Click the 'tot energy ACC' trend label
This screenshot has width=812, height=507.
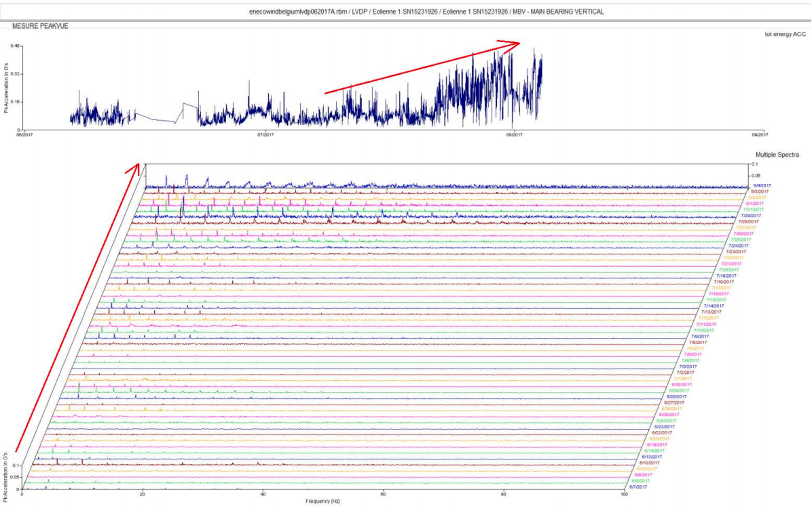[784, 33]
